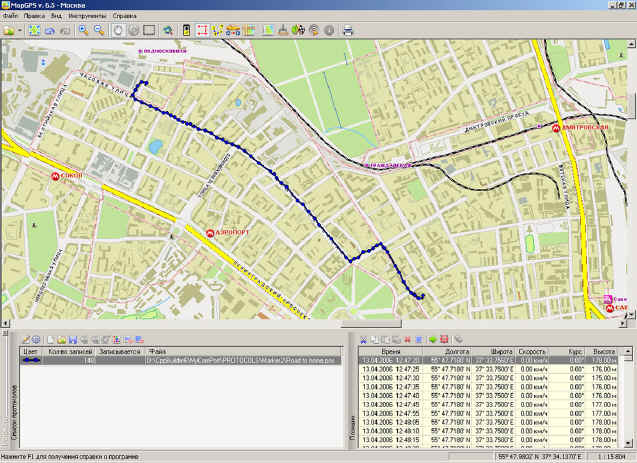Click the red X delete icon in positions toolbar
The width and height of the screenshot is (637, 463).
coord(408,340)
